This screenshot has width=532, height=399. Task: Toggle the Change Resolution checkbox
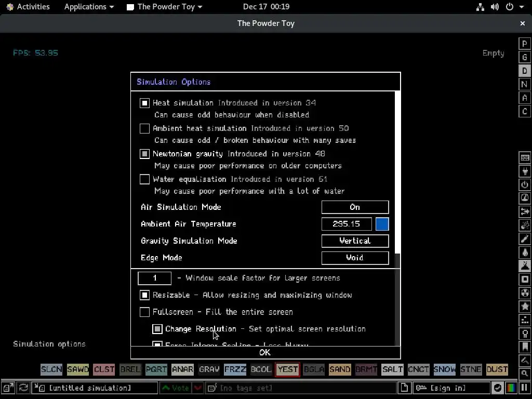(157, 329)
